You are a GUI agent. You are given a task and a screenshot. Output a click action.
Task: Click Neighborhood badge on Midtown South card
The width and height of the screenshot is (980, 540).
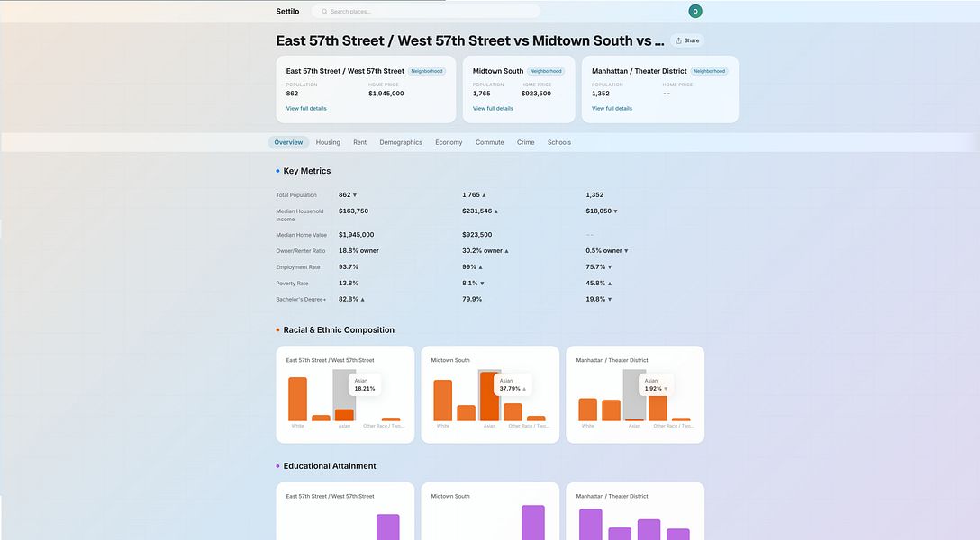pyautogui.click(x=546, y=71)
